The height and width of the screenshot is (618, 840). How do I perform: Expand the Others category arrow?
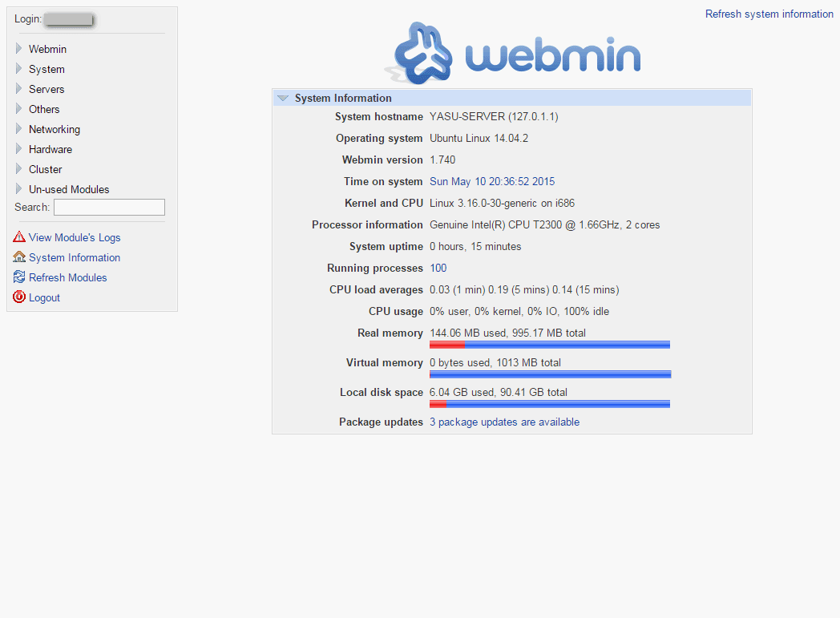18,109
